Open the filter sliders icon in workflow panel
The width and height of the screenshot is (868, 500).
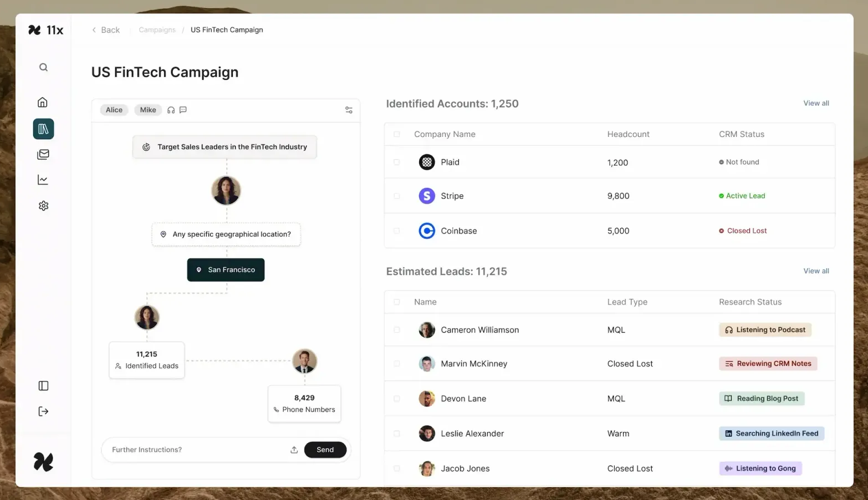pos(349,110)
